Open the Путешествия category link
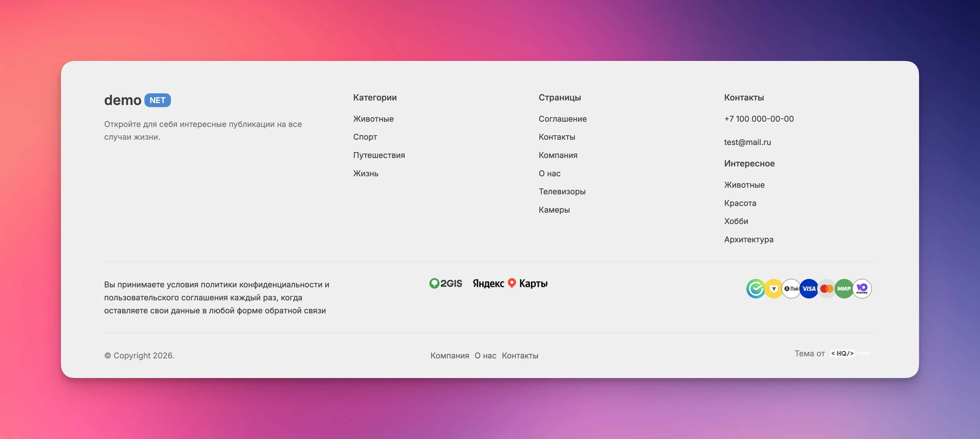The height and width of the screenshot is (439, 980). [379, 155]
